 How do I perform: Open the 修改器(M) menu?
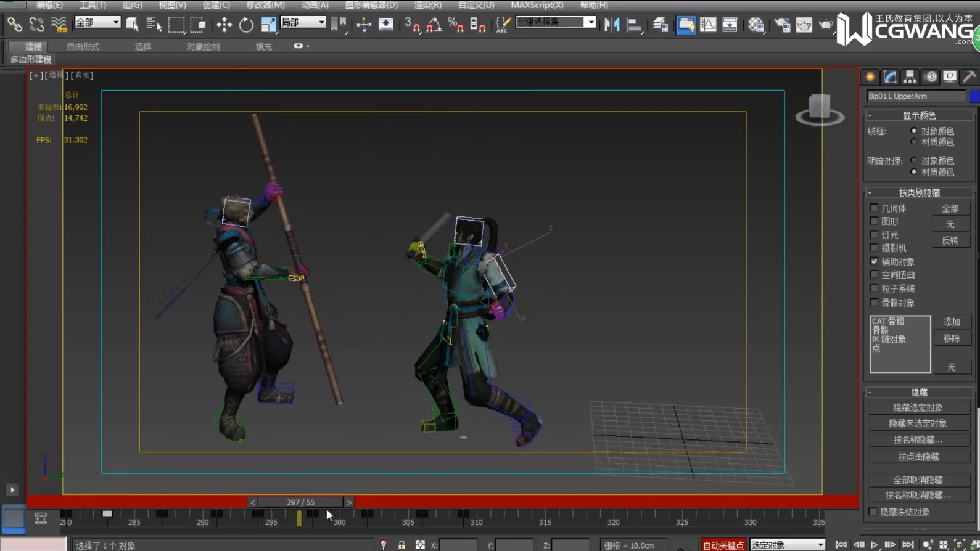tap(265, 5)
